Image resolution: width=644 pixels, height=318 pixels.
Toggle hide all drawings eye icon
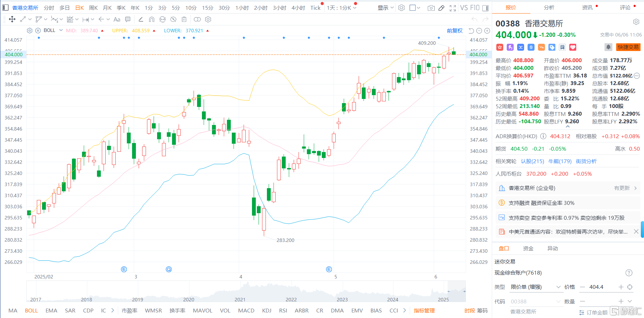173,19
